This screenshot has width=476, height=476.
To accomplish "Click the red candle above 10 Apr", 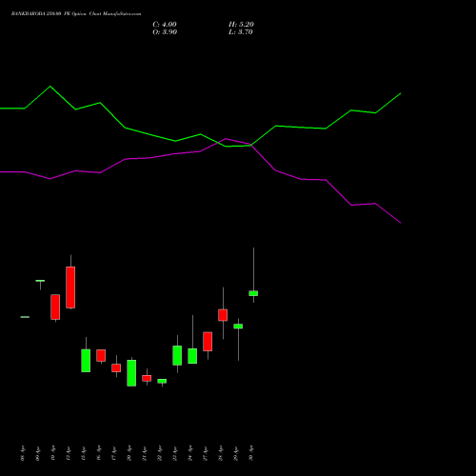I will click(x=55, y=307).
